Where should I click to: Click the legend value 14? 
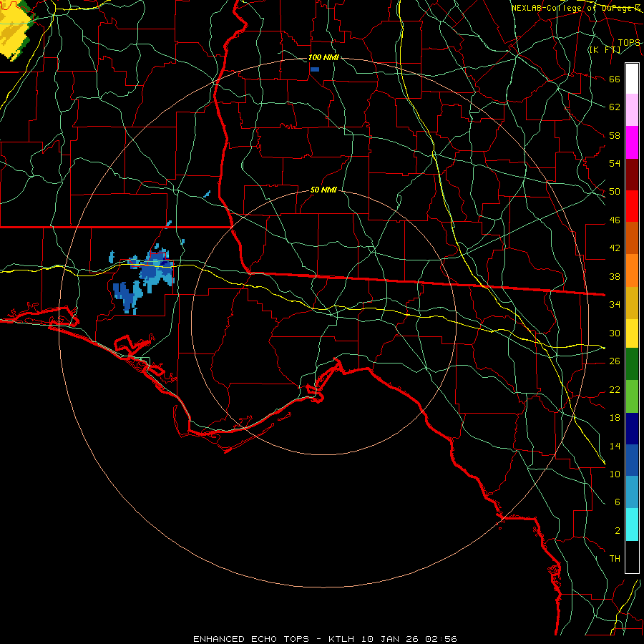point(615,446)
